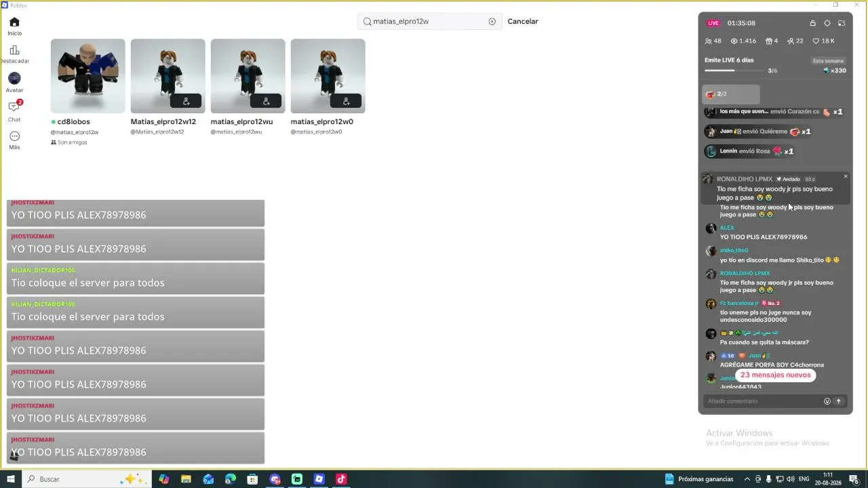Open Matias_elpro12w12 avatar thumbnail
Viewport: 868px width, 488px height.
pyautogui.click(x=167, y=76)
